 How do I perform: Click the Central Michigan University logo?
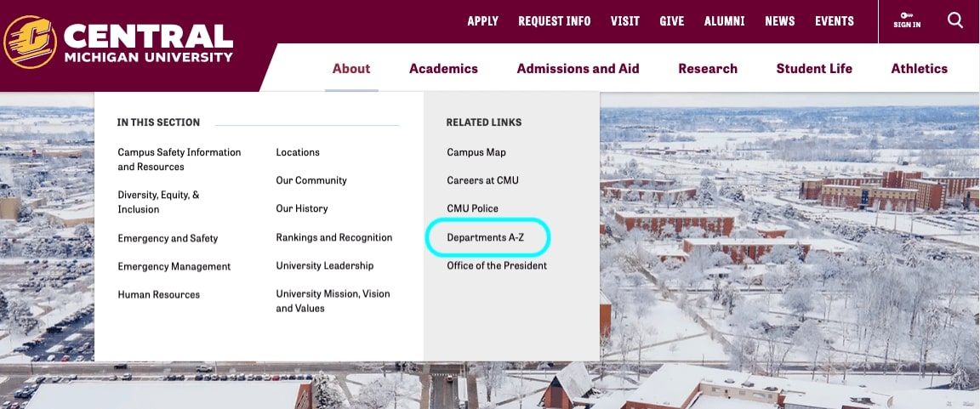(118, 43)
